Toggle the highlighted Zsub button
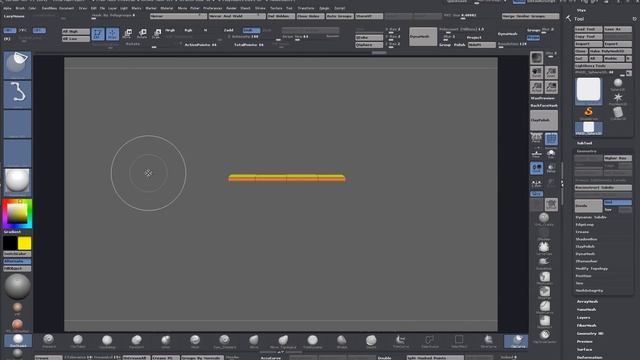 (x=251, y=30)
